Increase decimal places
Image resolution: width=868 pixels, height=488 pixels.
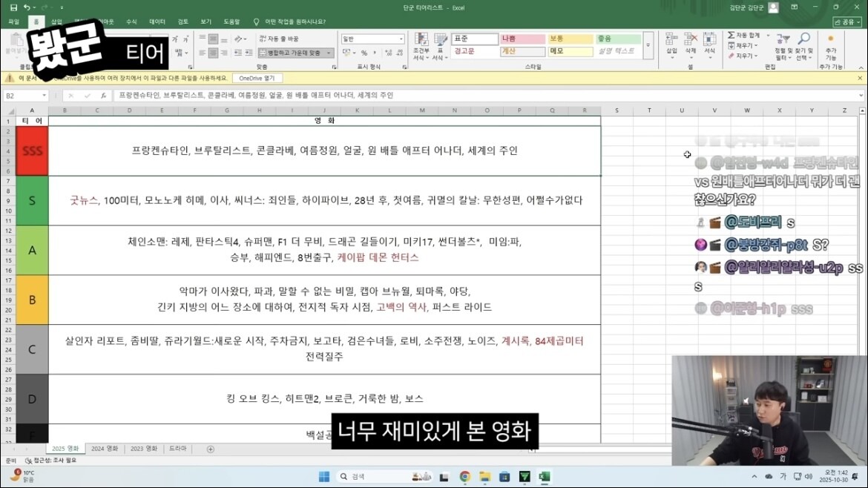coord(388,53)
